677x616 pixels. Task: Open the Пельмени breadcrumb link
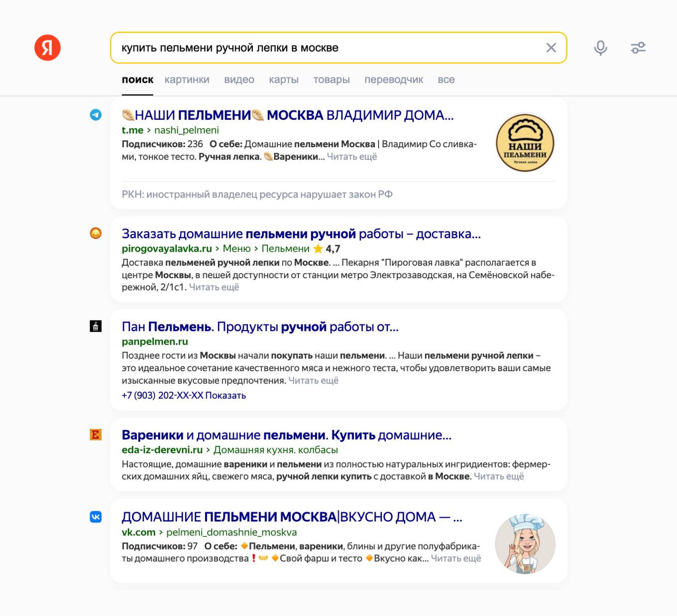(286, 248)
